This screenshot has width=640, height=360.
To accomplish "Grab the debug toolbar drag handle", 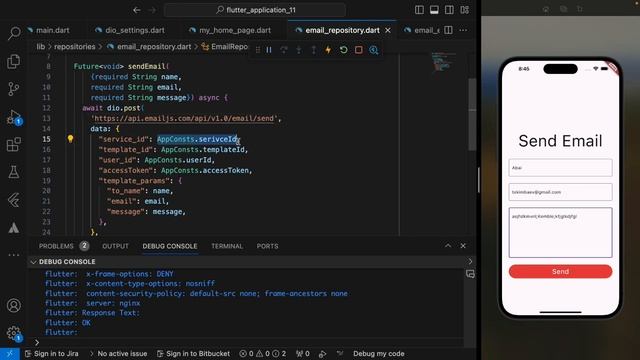I will pos(258,50).
